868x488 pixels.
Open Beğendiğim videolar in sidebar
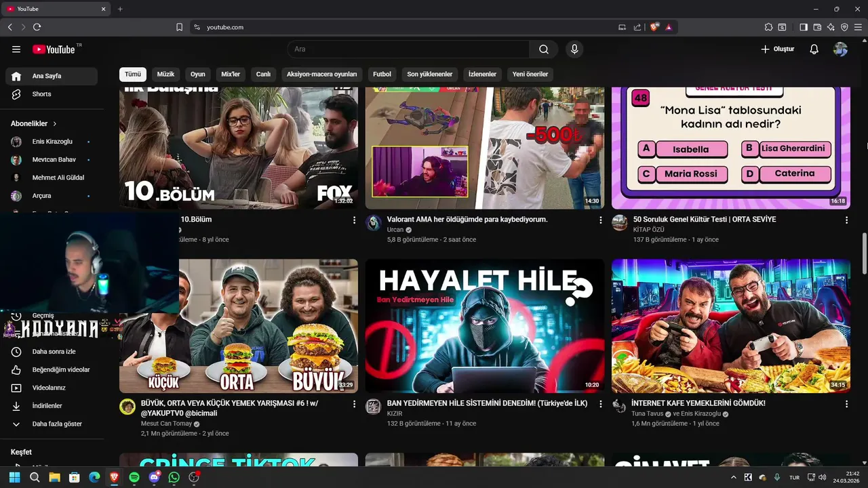coord(52,370)
